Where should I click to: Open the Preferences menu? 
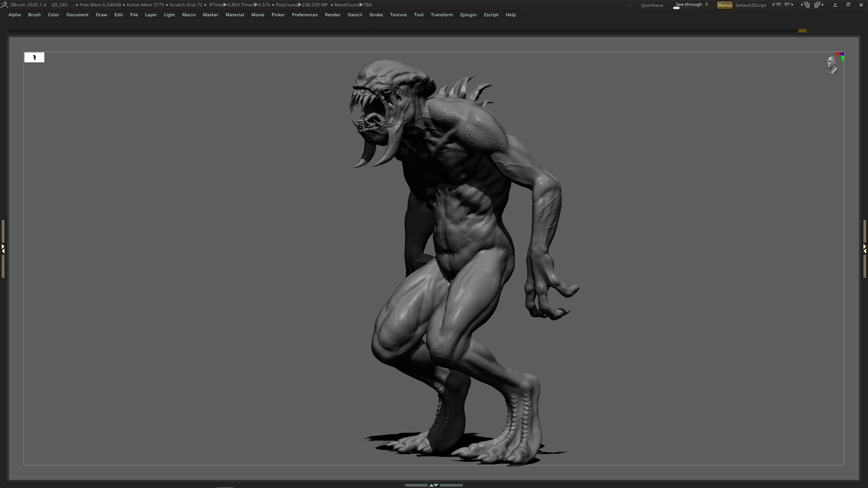(x=305, y=14)
